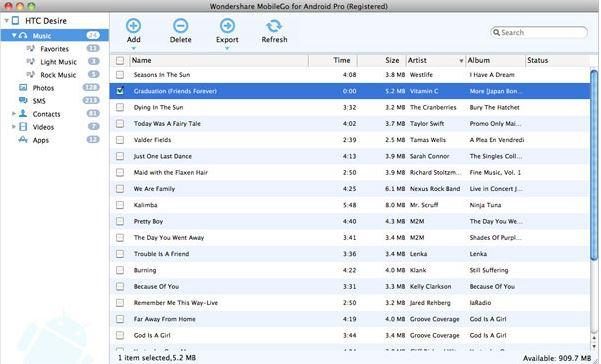
Task: Click the Delete toolbar icon
Action: 181,26
